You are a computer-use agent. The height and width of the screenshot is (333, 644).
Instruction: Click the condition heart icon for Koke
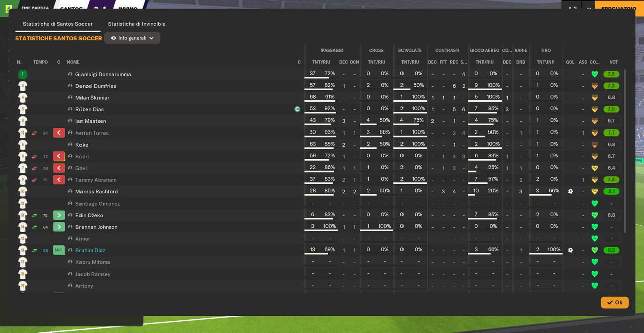pos(595,145)
